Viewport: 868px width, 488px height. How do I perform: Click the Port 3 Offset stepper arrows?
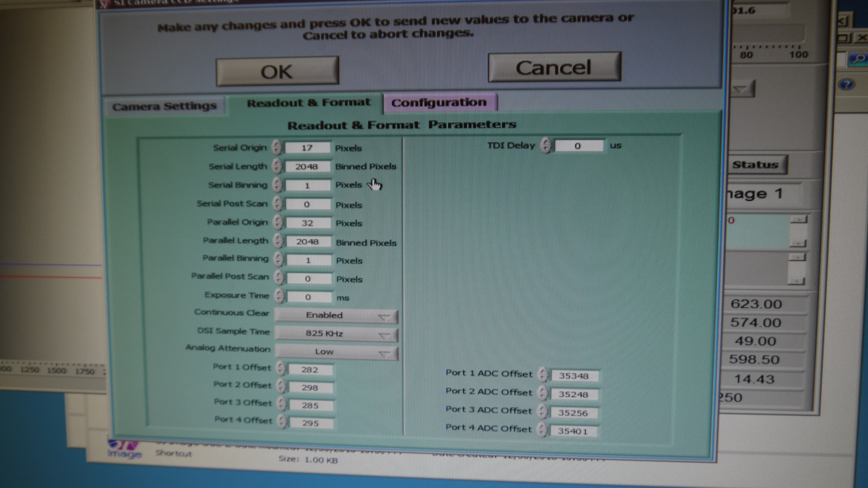click(x=281, y=404)
